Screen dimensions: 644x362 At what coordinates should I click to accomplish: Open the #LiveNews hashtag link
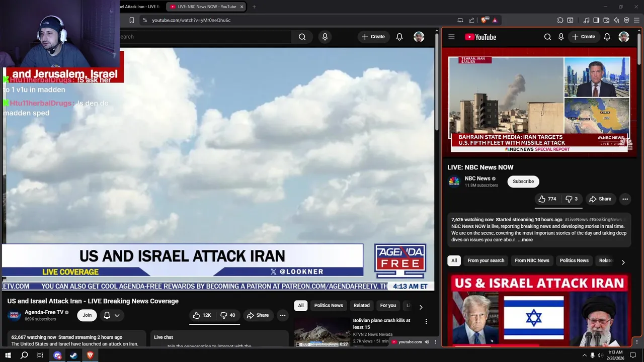[576, 220]
